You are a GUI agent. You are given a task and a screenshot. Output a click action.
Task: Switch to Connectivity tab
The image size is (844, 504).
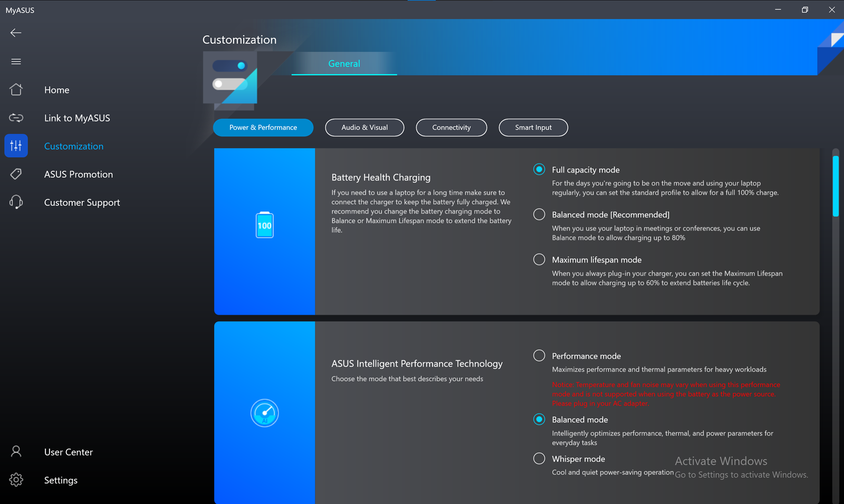(x=452, y=128)
